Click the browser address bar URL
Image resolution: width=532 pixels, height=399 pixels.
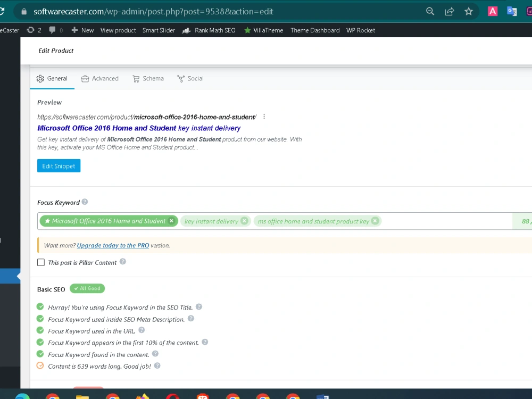pos(153,12)
